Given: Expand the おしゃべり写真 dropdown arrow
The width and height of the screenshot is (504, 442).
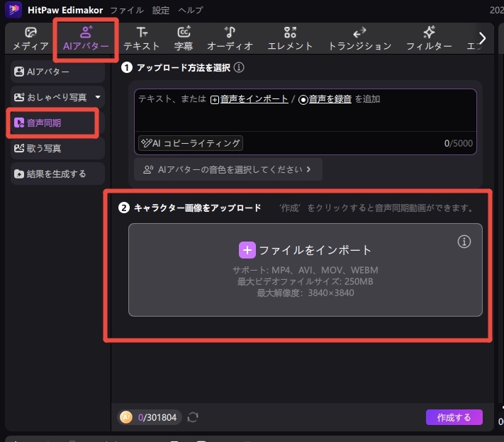Looking at the screenshot, I should tap(98, 97).
